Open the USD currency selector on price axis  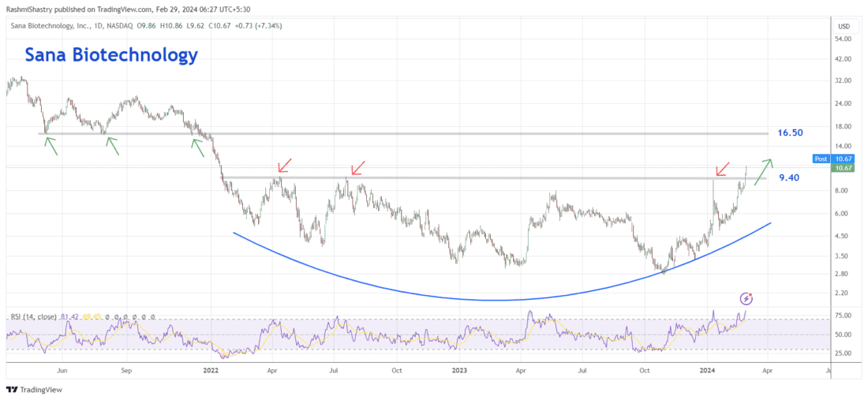click(x=842, y=26)
